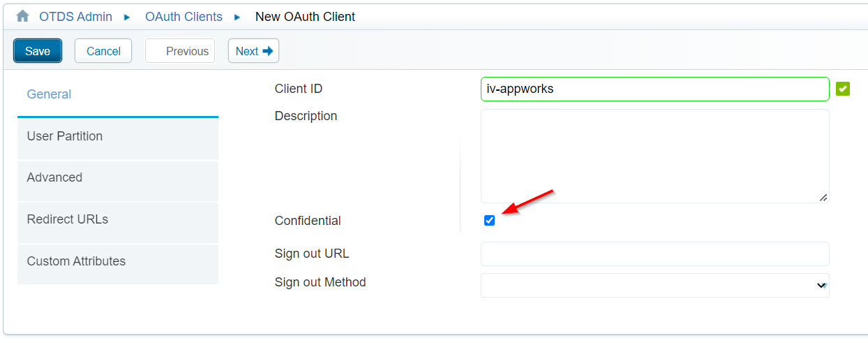
Task: Focus the Sign out URL field
Action: tap(654, 254)
